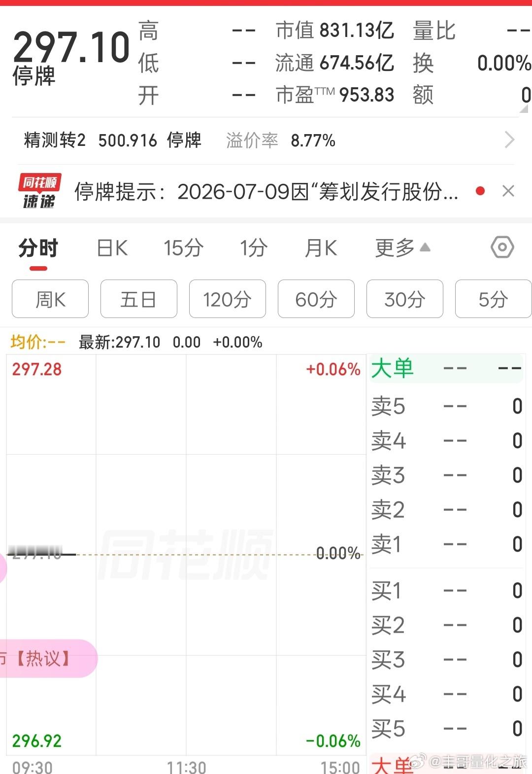Select 30分 period button

405,299
